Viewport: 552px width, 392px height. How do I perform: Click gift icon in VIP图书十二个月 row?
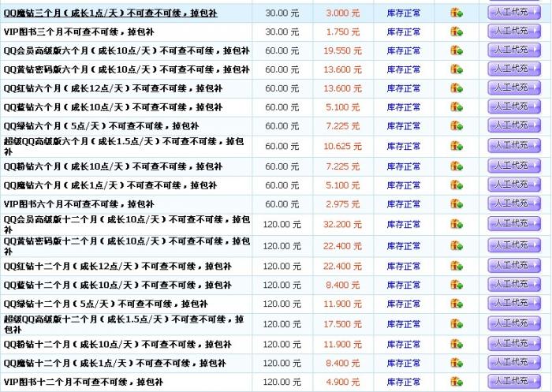tap(457, 382)
